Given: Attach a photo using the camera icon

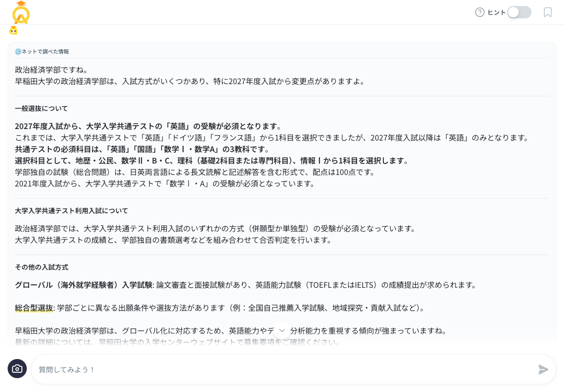Looking at the screenshot, I should coord(17,369).
